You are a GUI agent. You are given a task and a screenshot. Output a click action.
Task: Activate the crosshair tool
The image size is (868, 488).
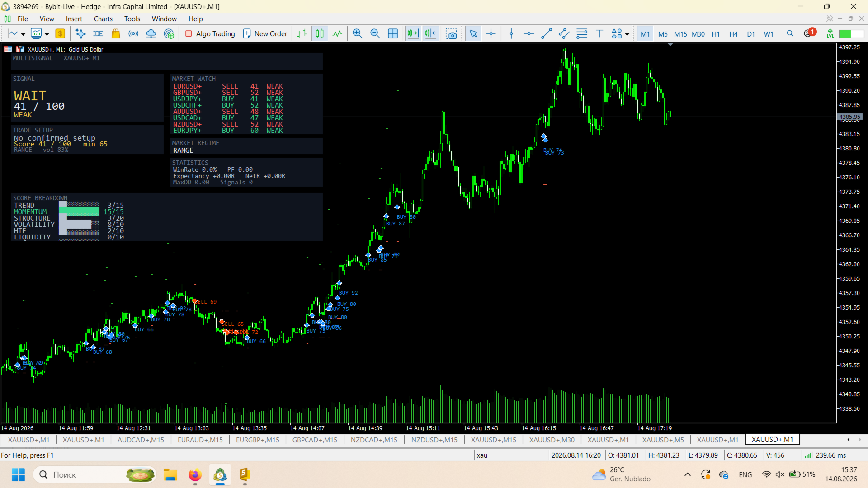(491, 33)
